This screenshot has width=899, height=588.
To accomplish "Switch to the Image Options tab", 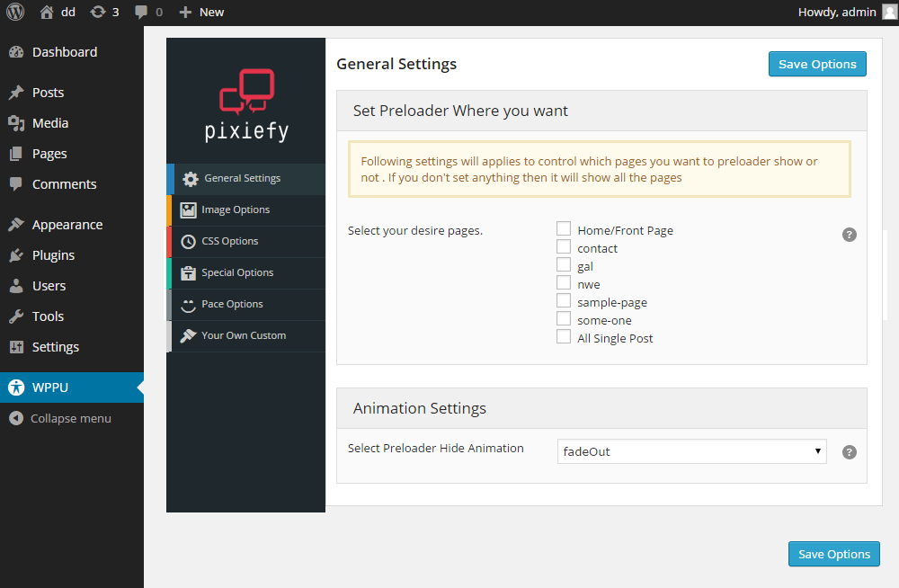I will pos(236,209).
